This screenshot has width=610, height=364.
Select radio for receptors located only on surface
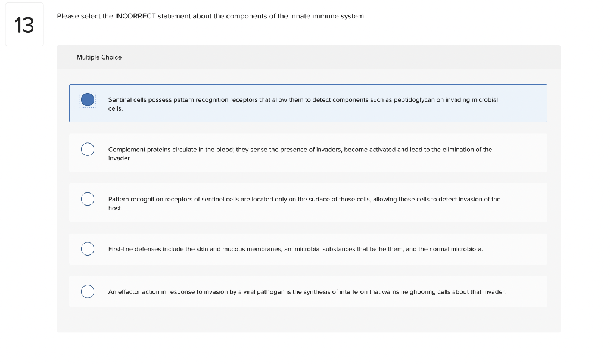[88, 199]
